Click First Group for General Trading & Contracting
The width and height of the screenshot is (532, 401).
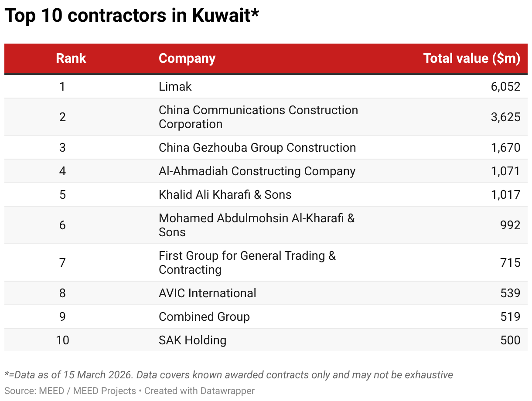click(247, 262)
